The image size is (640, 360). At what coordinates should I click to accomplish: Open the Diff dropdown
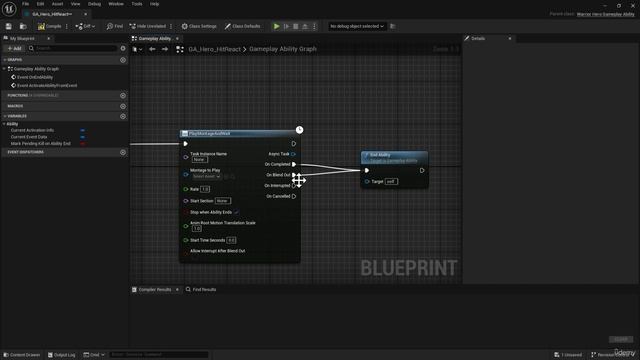click(85, 26)
